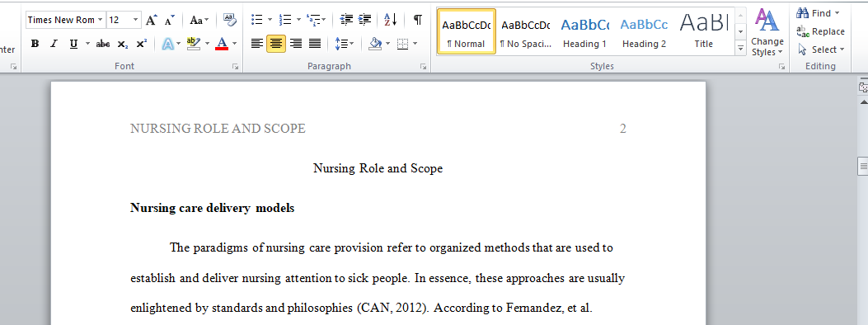Open Styles pane launcher

[782, 67]
